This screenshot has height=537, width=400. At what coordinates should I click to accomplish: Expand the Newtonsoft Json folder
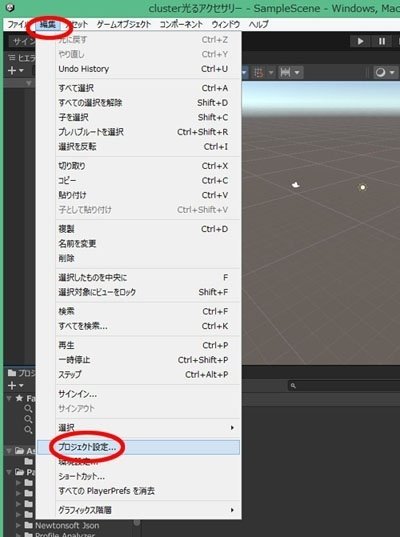tap(18, 525)
